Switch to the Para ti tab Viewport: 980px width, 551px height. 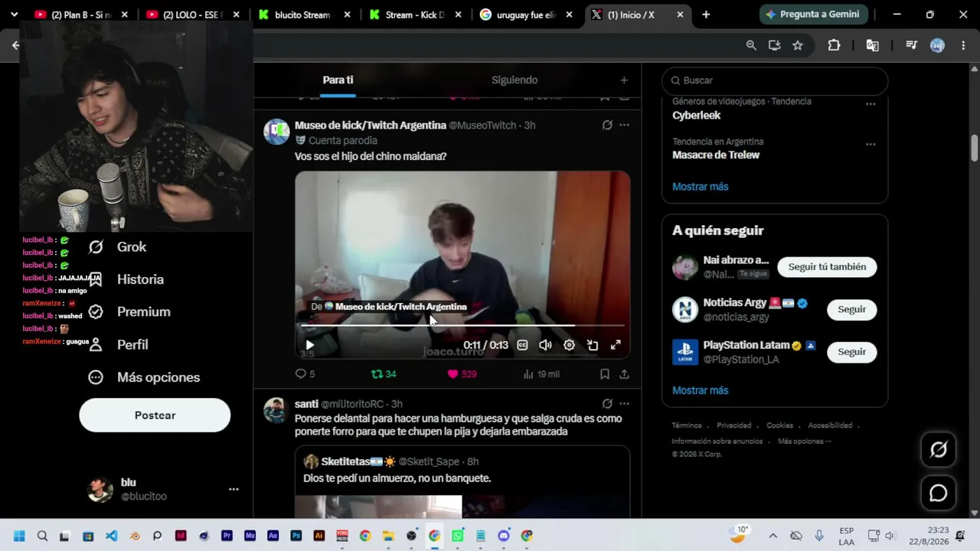pos(338,80)
